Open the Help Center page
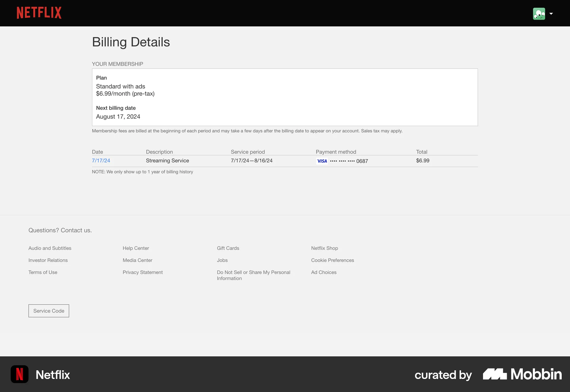 pos(136,248)
